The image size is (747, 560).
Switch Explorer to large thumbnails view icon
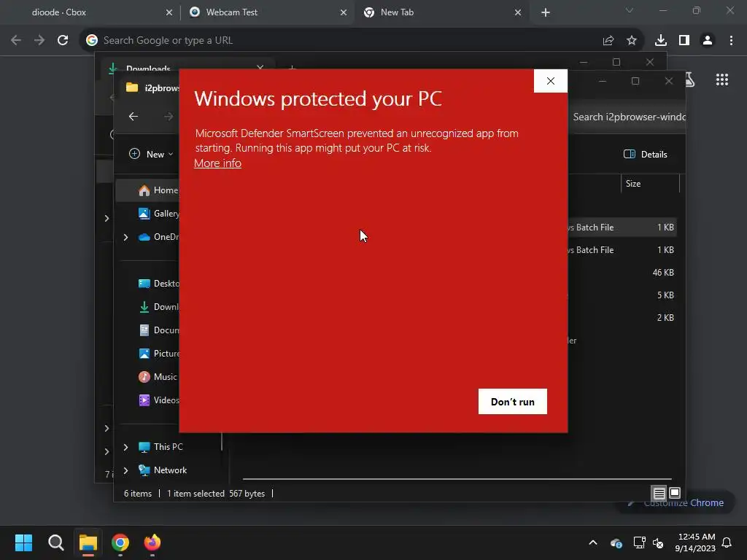[675, 492]
